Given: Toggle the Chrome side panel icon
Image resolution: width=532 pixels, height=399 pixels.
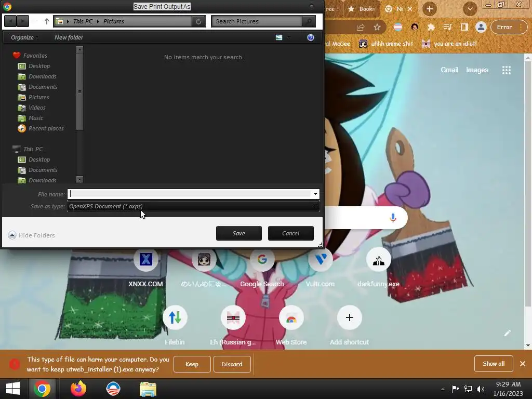Looking at the screenshot, I should pos(464,27).
